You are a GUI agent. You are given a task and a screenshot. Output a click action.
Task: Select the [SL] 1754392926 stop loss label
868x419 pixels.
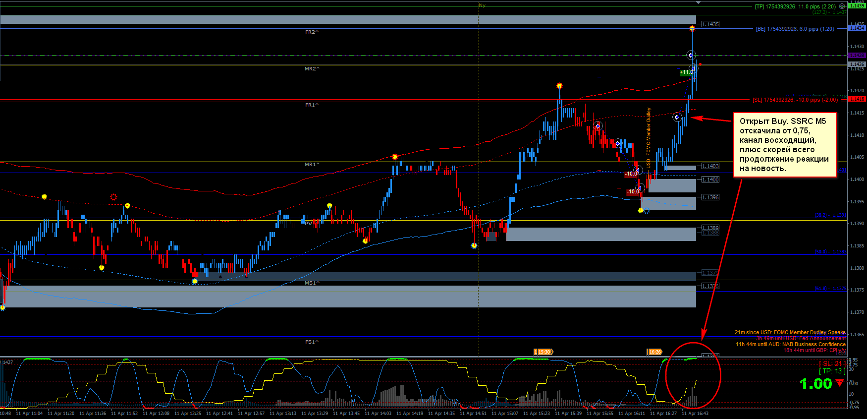795,100
